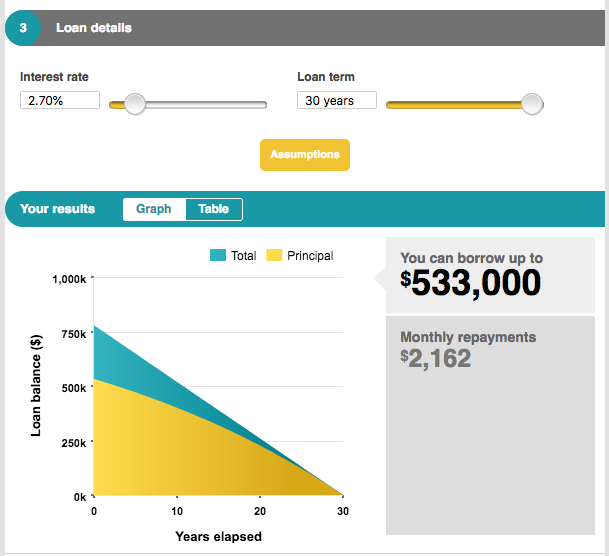Click the Monthly repayments $2,162 figure

pos(436,358)
